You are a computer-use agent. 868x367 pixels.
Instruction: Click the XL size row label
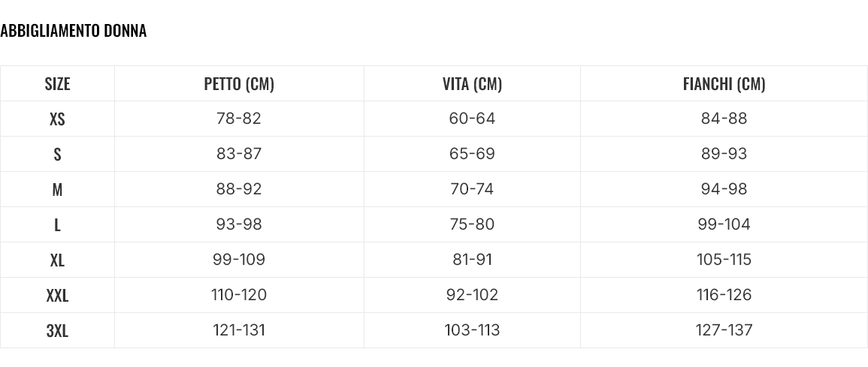pos(57,260)
